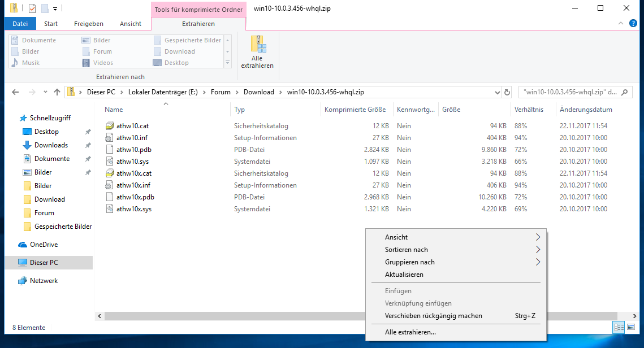Expand the Dieser PC breadcrumb chevron
The width and height of the screenshot is (644, 348).
point(122,92)
